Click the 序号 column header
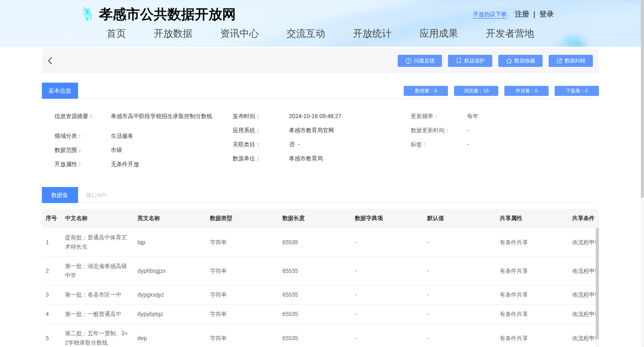 51,218
